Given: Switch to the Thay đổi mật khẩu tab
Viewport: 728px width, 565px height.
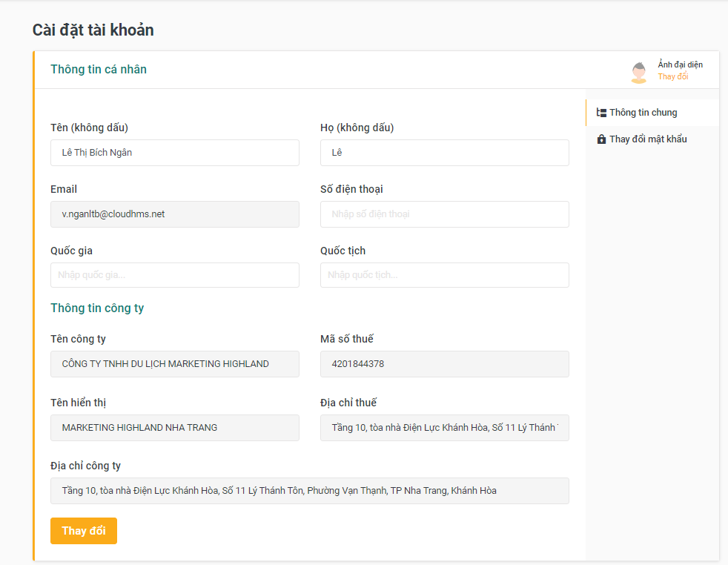Looking at the screenshot, I should coord(648,139).
